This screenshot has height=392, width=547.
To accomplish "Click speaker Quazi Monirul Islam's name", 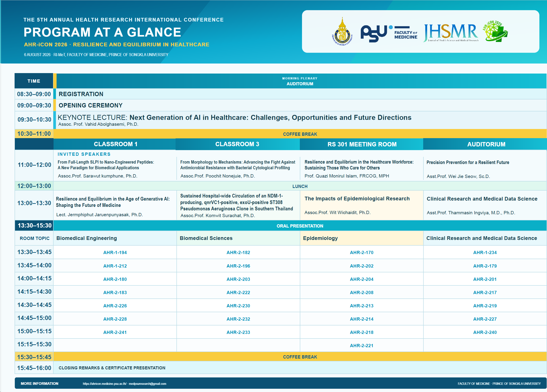I will [x=347, y=176].
